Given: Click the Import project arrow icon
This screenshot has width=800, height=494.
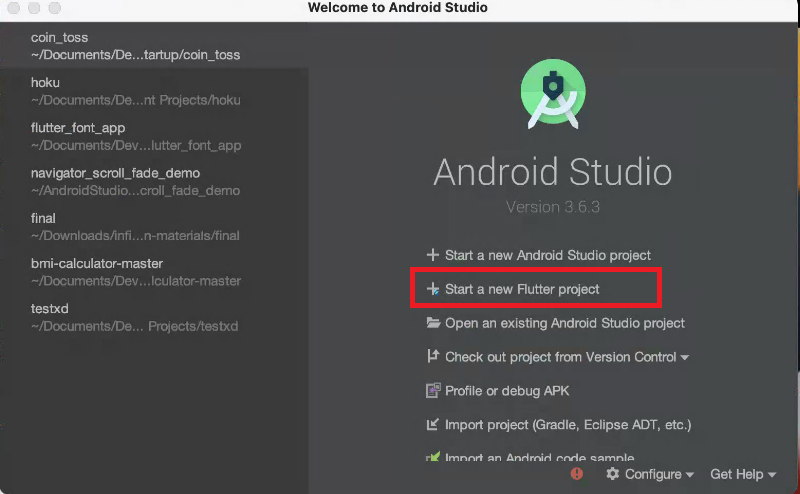Looking at the screenshot, I should point(432,424).
